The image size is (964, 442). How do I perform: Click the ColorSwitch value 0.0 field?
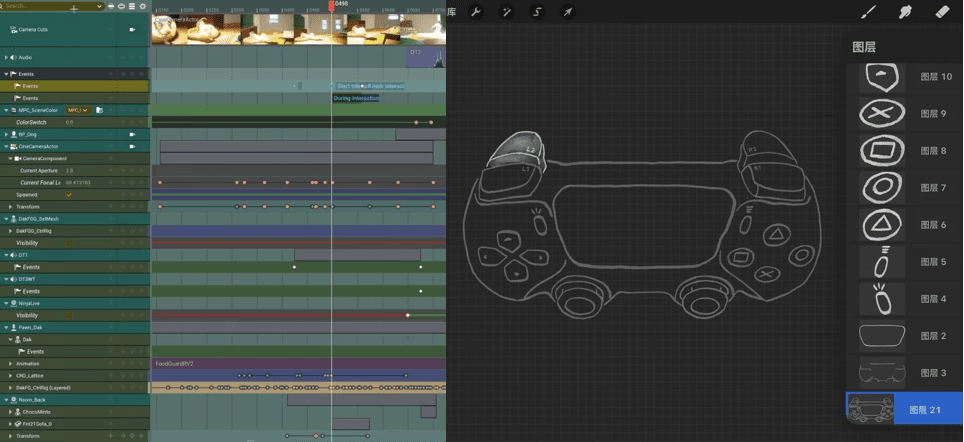[69, 122]
